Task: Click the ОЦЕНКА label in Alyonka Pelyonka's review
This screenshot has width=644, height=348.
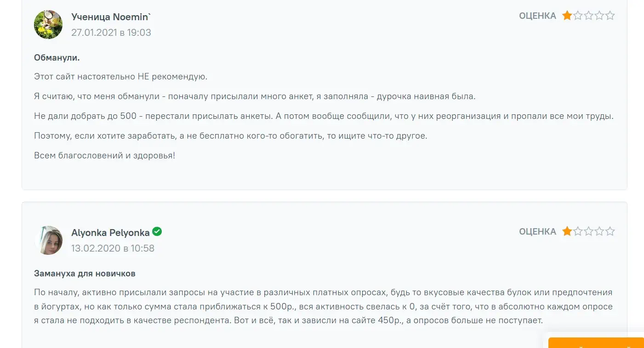Action: point(537,231)
